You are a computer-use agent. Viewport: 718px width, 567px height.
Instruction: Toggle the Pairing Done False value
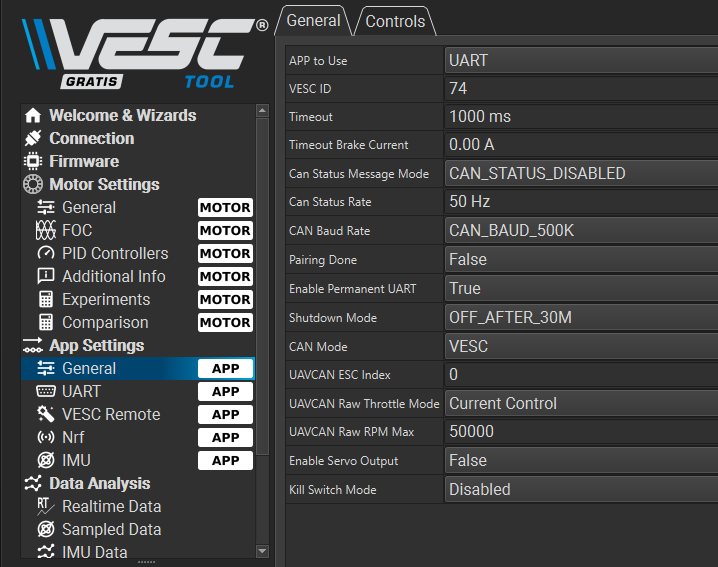click(582, 260)
